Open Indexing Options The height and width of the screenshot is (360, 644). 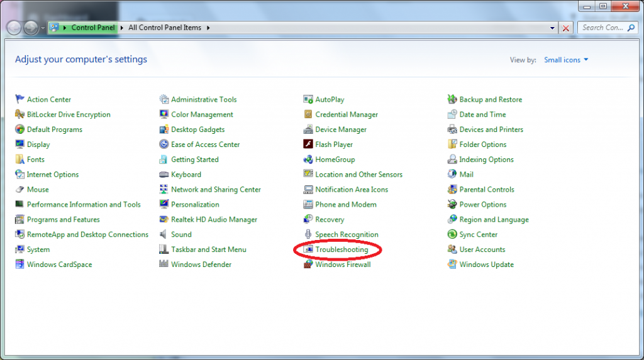pos(486,160)
